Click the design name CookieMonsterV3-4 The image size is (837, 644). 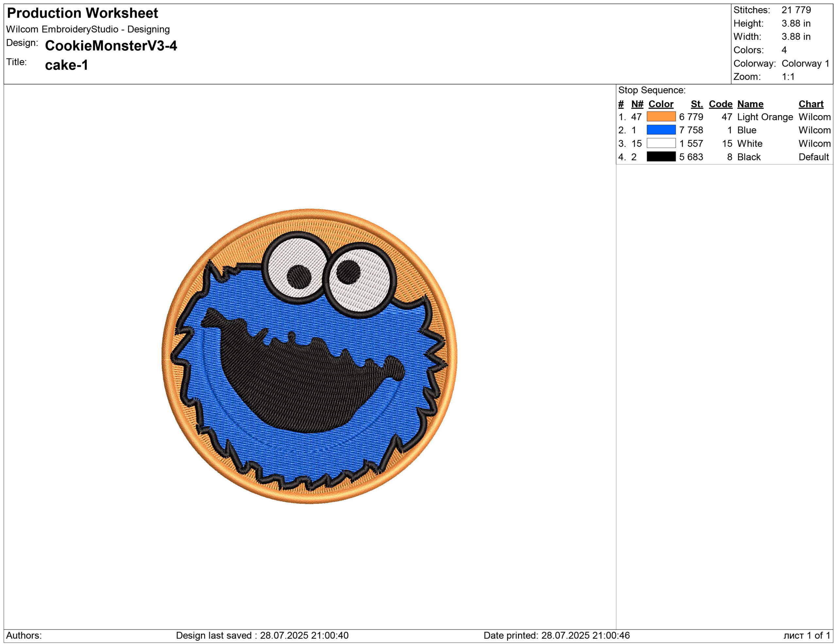pos(111,45)
